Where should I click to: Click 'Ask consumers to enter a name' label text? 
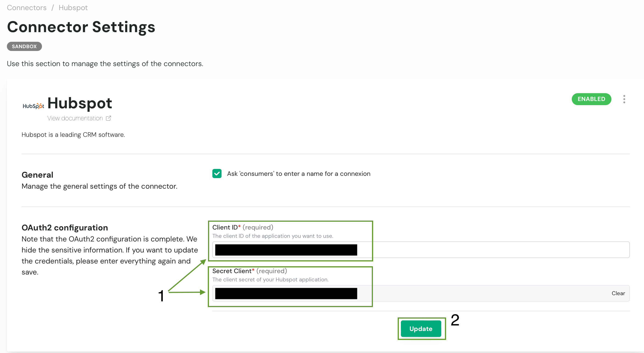click(x=299, y=174)
